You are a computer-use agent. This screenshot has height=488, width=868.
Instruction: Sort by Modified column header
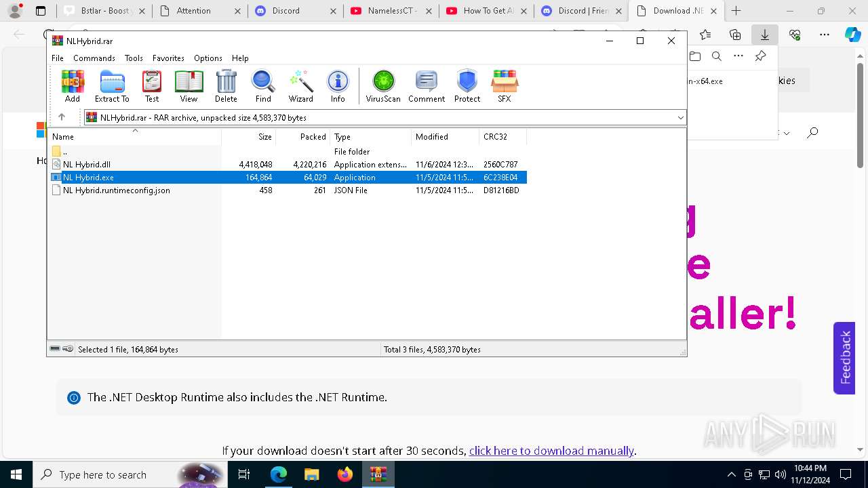pos(446,136)
